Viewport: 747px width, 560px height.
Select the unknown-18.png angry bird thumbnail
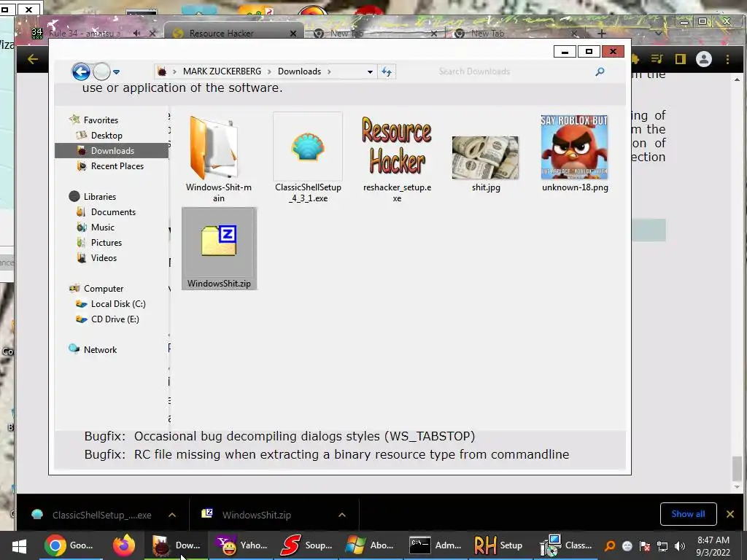click(574, 147)
